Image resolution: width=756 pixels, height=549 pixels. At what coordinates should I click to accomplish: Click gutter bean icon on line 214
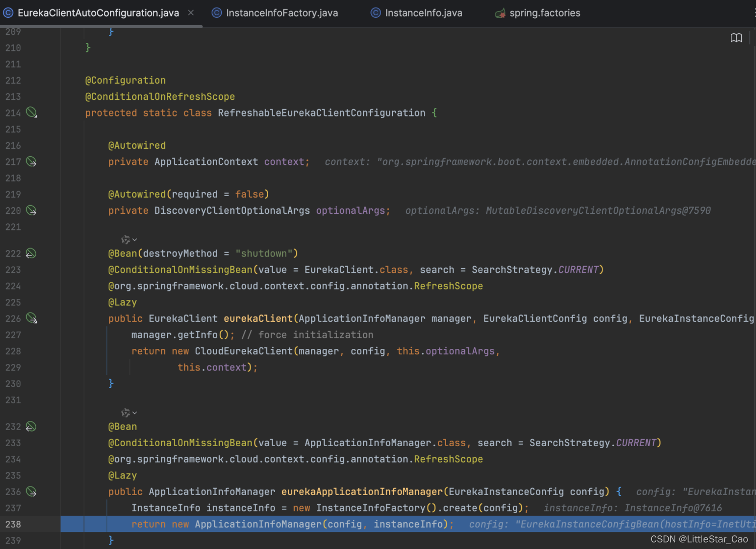(x=31, y=112)
